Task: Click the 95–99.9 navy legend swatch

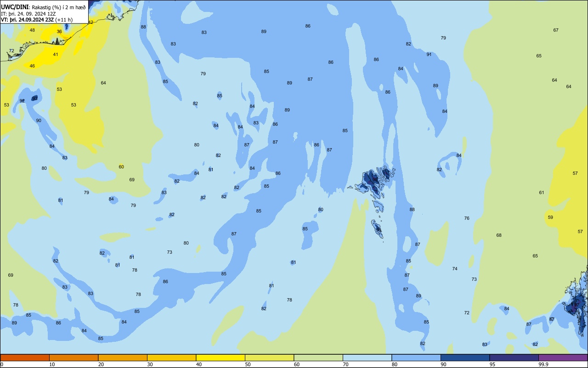Action: click(514, 357)
